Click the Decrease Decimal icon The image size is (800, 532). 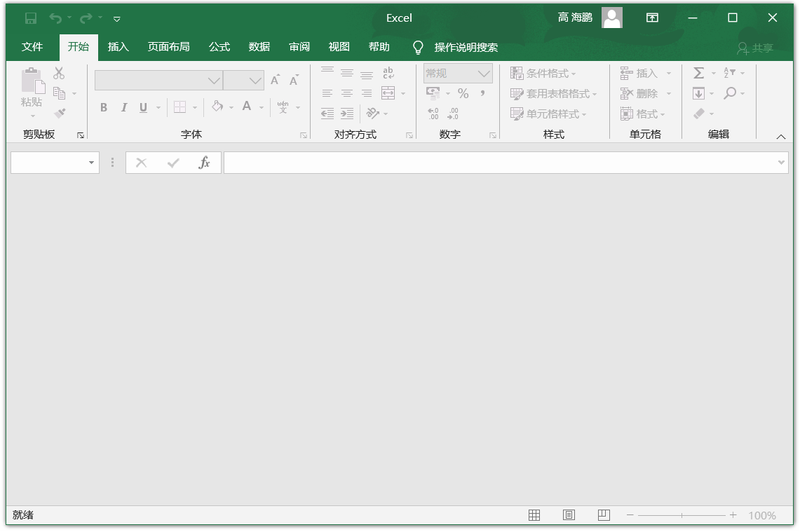pyautogui.click(x=453, y=114)
